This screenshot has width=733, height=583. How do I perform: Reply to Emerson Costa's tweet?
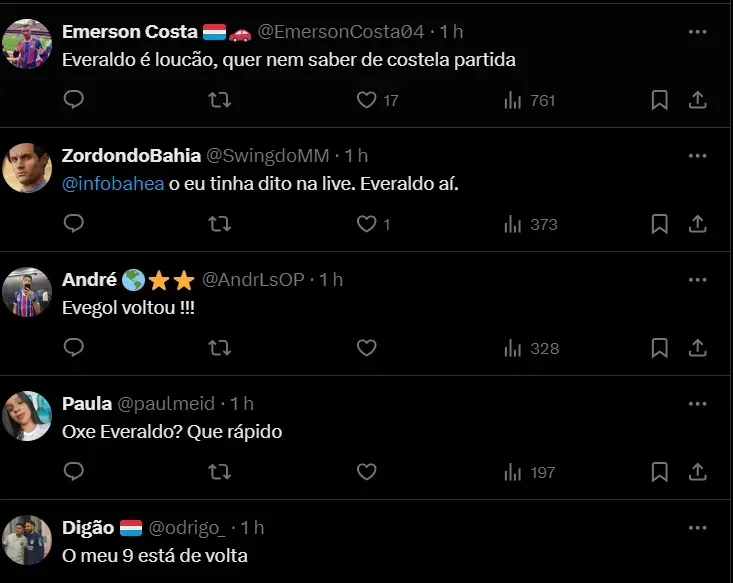(74, 100)
